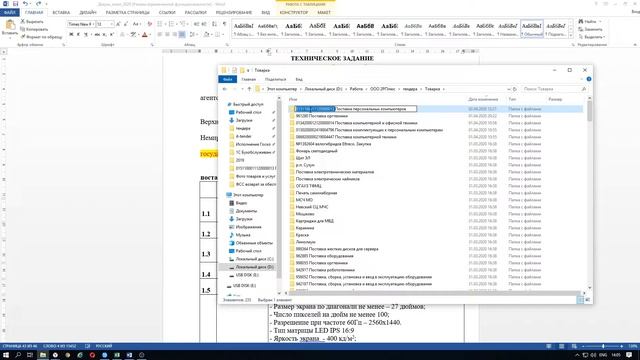
Task: Click the folder rename text field
Action: pos(356,109)
